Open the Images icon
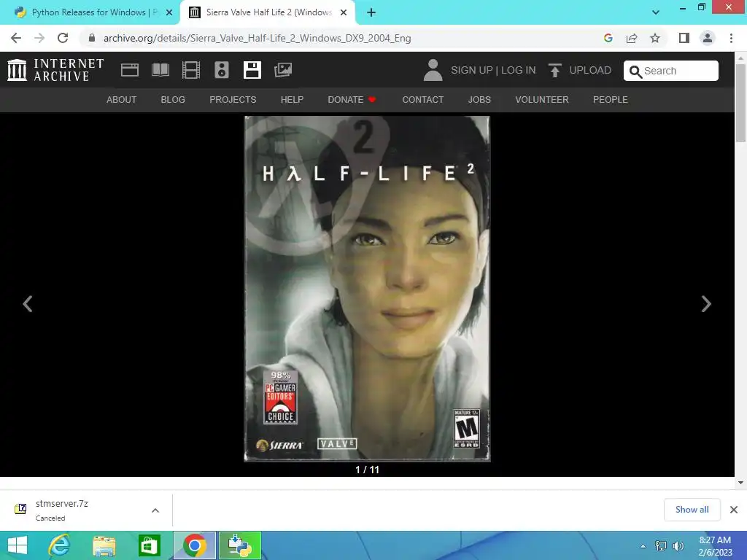 [x=283, y=70]
